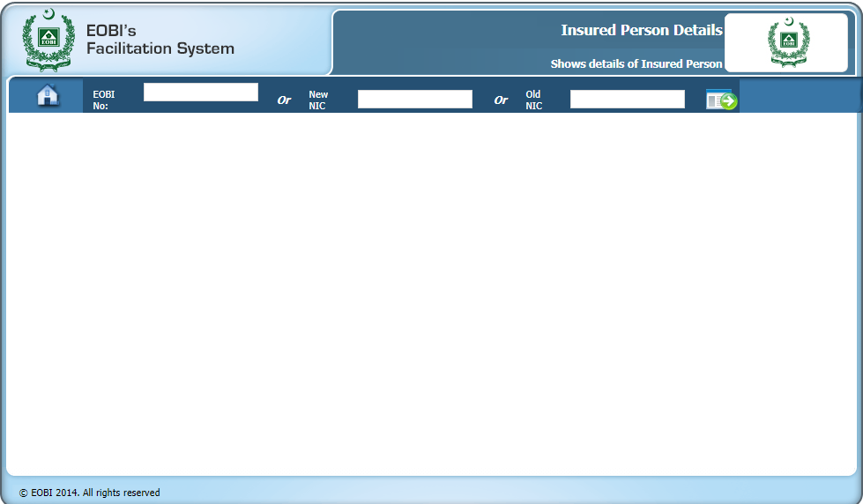Select the Old NIC input field
Screen dimensions: 863x504
click(628, 99)
